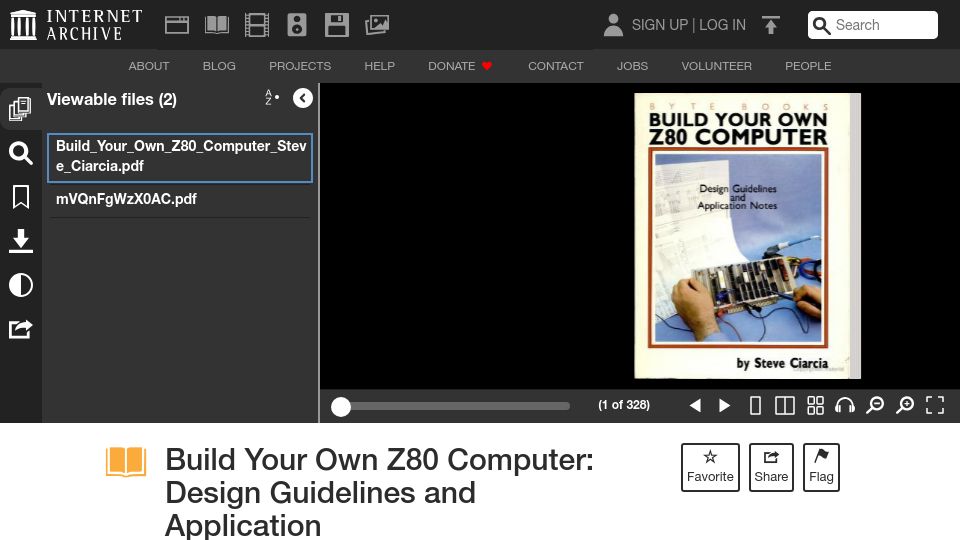The height and width of the screenshot is (540, 960).
Task: Open the Audio speaker icon
Action: [297, 25]
